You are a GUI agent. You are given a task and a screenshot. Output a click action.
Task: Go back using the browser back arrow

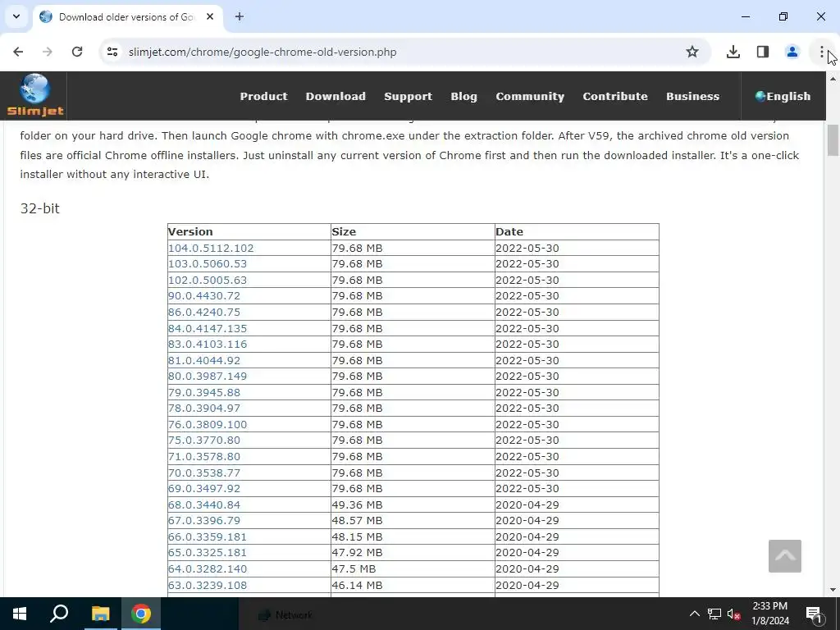pos(18,52)
